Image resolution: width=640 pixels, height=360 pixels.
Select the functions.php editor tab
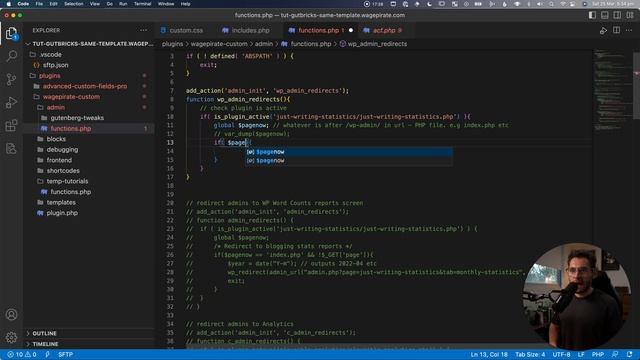[x=320, y=30]
